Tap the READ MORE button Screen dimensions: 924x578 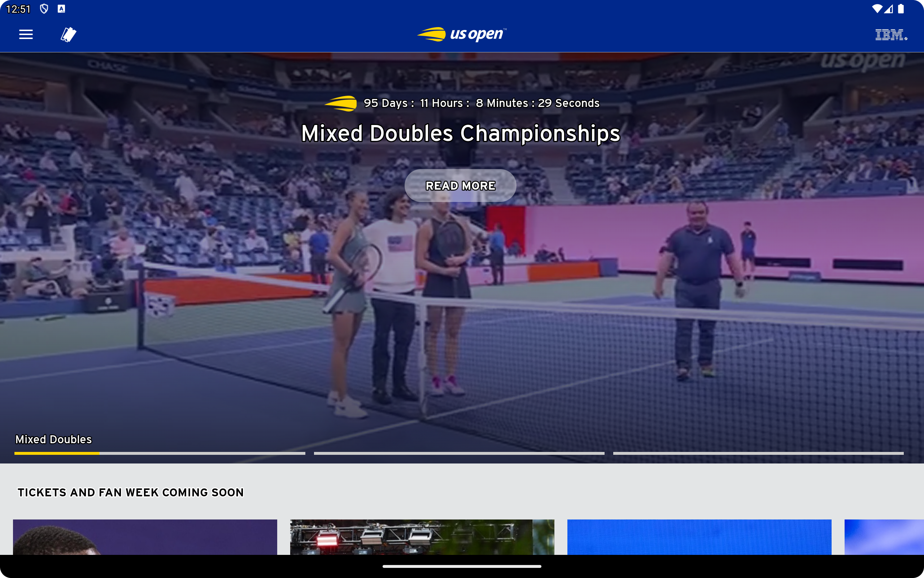[x=461, y=185]
